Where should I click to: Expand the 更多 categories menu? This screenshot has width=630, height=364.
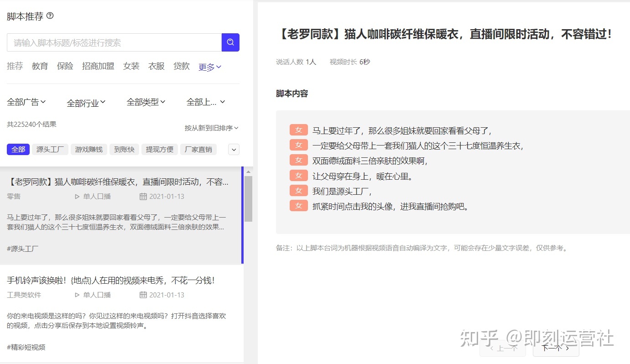coord(210,67)
